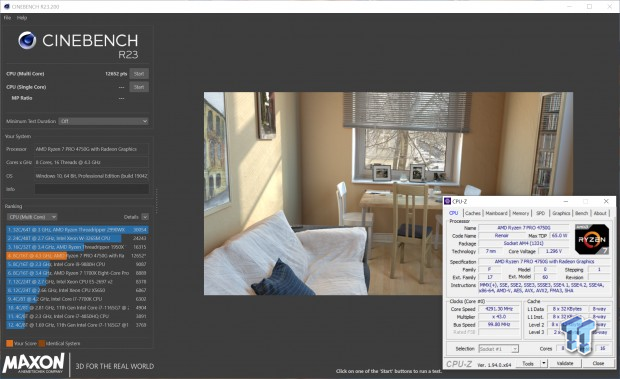This screenshot has height=379, width=620.
Task: Click the Ryzen 7 logo badge in CPU-Z
Action: click(592, 239)
